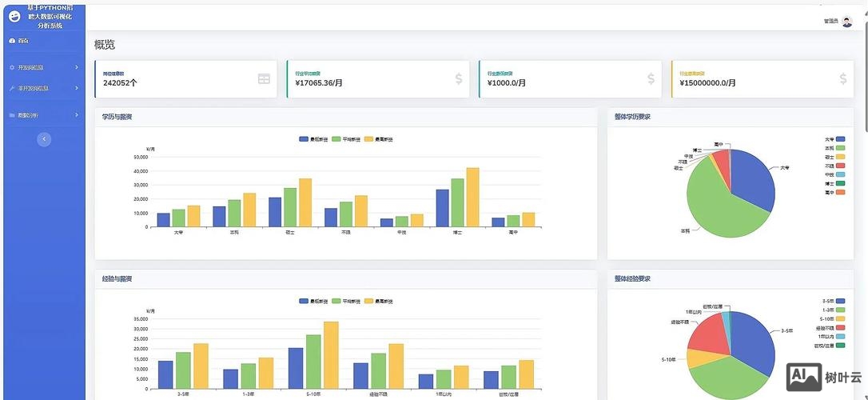Toggle 最低薪资 legend in the 学历与薪资 chart
The width and height of the screenshot is (868, 400).
(313, 139)
